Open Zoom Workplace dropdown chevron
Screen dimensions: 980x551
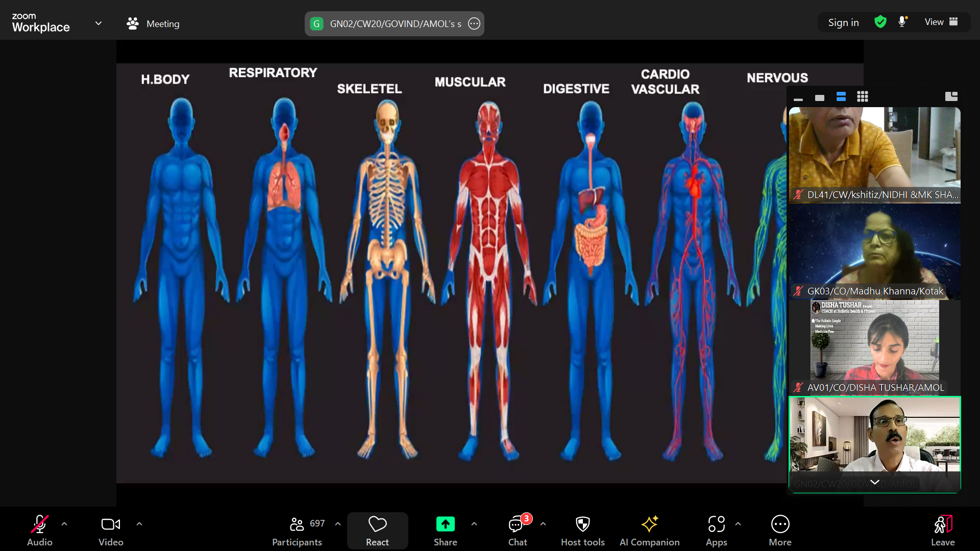coord(99,23)
